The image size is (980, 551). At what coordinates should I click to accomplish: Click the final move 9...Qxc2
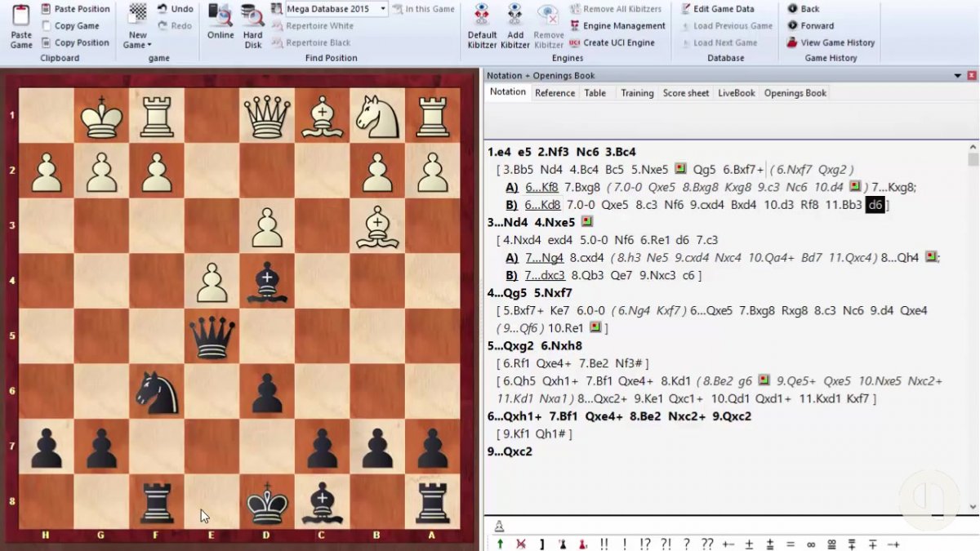510,451
